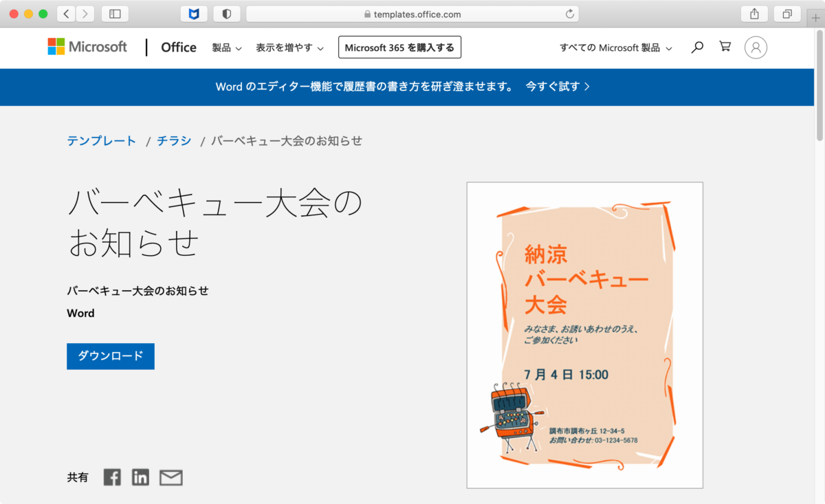Open the Safari sidebar icon
This screenshot has height=504, width=825.
click(114, 14)
